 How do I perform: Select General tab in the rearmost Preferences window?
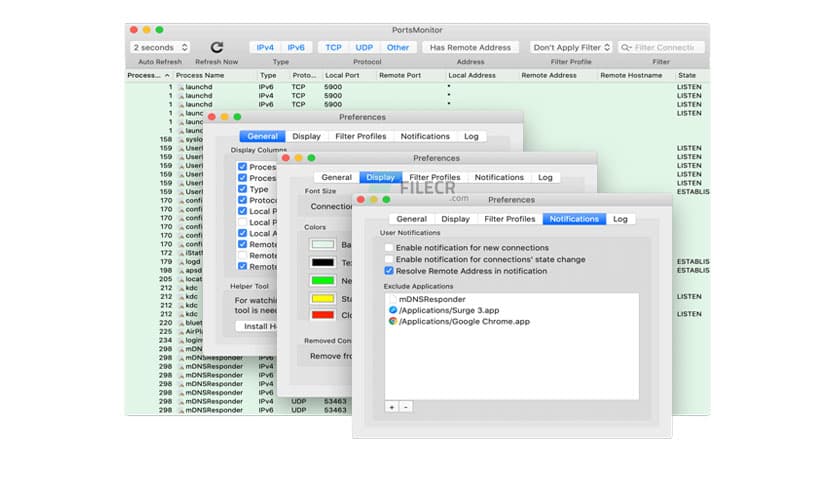pyautogui.click(x=262, y=136)
